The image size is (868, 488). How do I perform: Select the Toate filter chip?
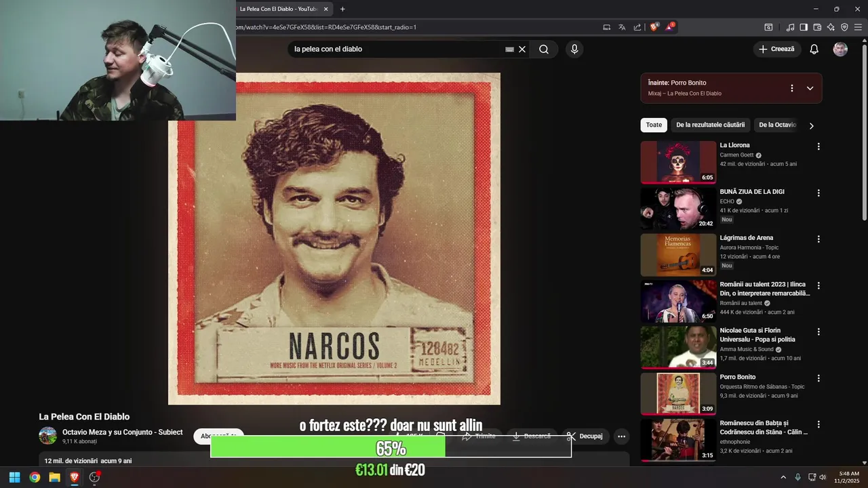tap(654, 125)
